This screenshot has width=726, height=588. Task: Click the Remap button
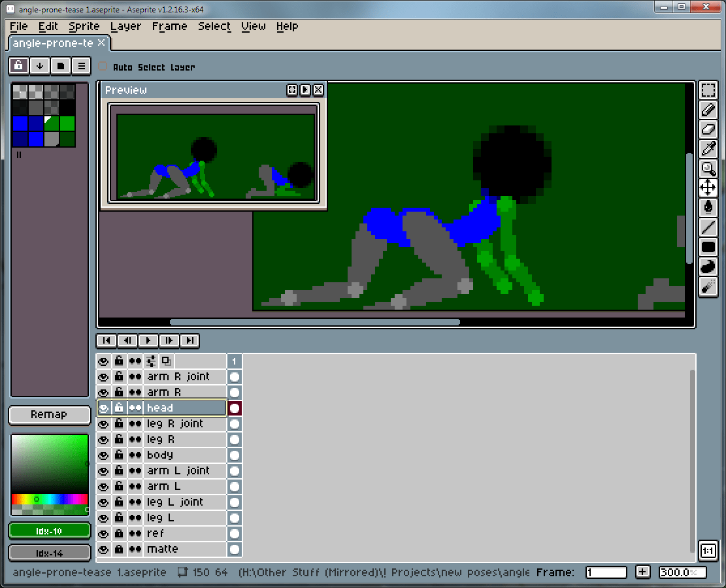tap(49, 415)
